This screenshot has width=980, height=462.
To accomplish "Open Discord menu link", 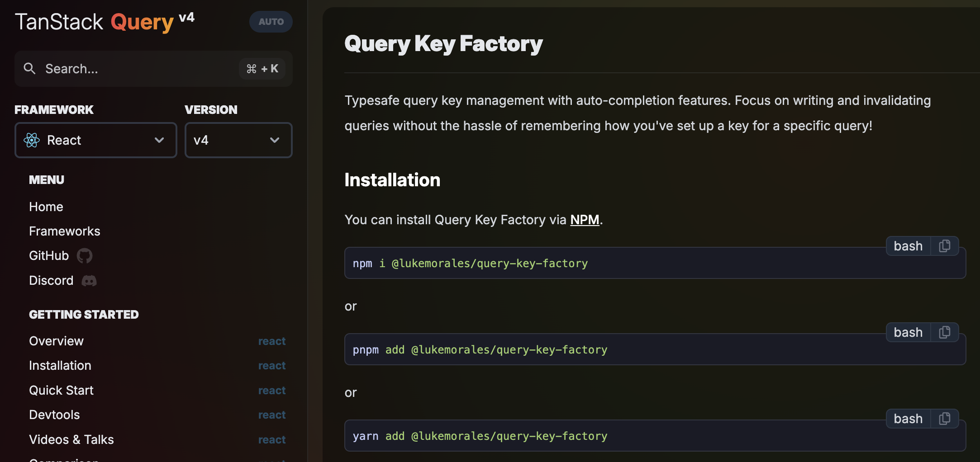I will [x=51, y=280].
